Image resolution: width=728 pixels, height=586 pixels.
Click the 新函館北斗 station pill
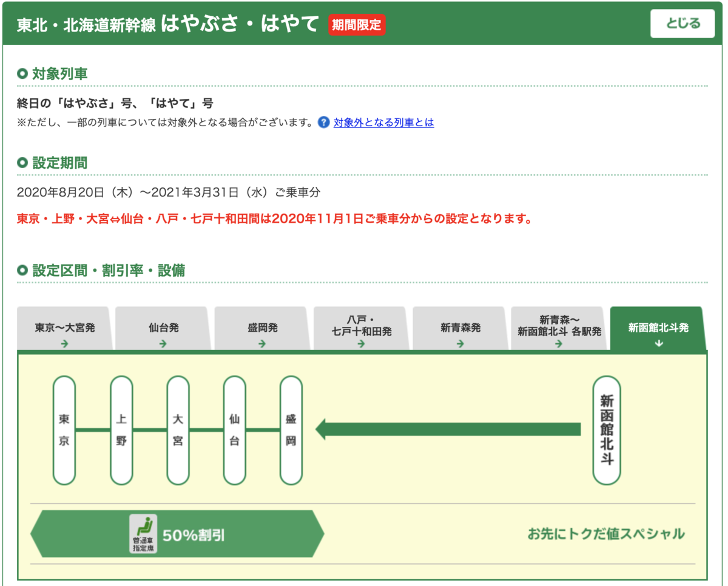[607, 430]
